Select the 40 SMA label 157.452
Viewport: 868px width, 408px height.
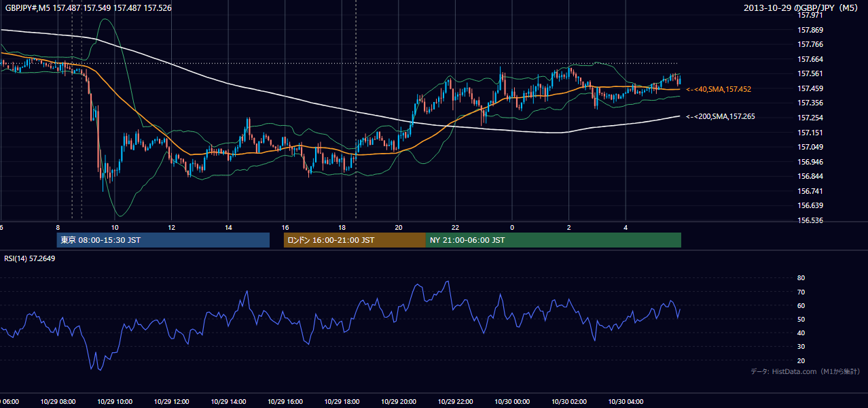719,89
